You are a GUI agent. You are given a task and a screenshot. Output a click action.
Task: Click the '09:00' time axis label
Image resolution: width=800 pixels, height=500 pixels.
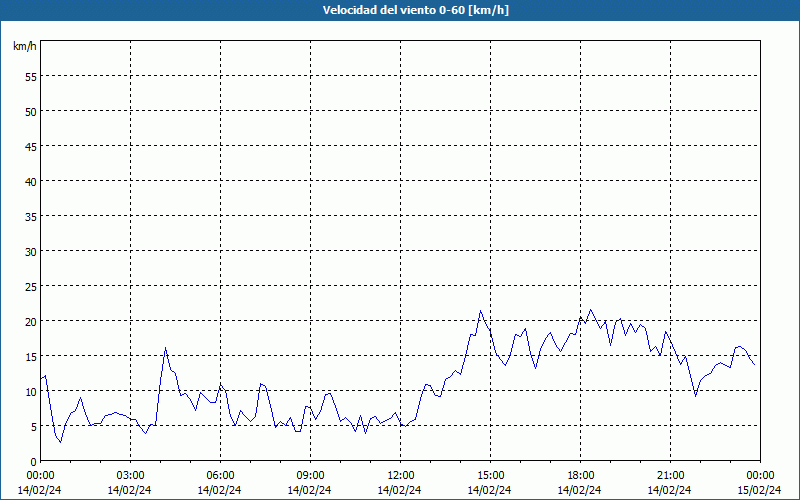coord(310,476)
